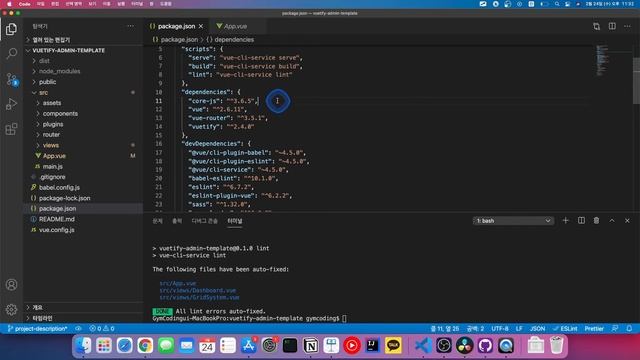640x360 pixels.
Task: Kill terminal with trash icon
Action: coord(596,220)
